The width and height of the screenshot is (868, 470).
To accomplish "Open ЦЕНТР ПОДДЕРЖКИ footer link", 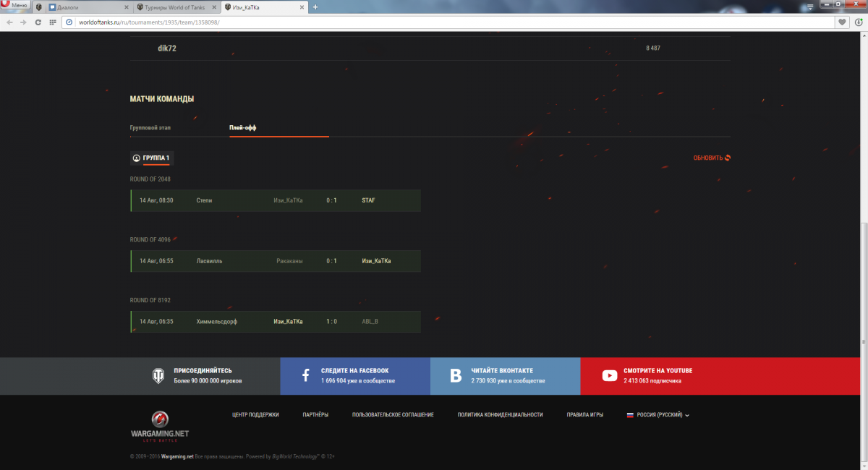I will pyautogui.click(x=255, y=415).
